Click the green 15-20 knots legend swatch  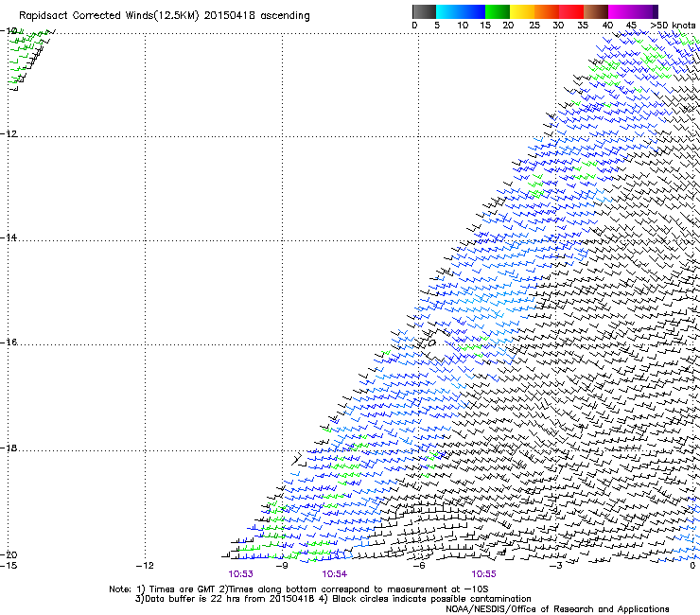498,11
